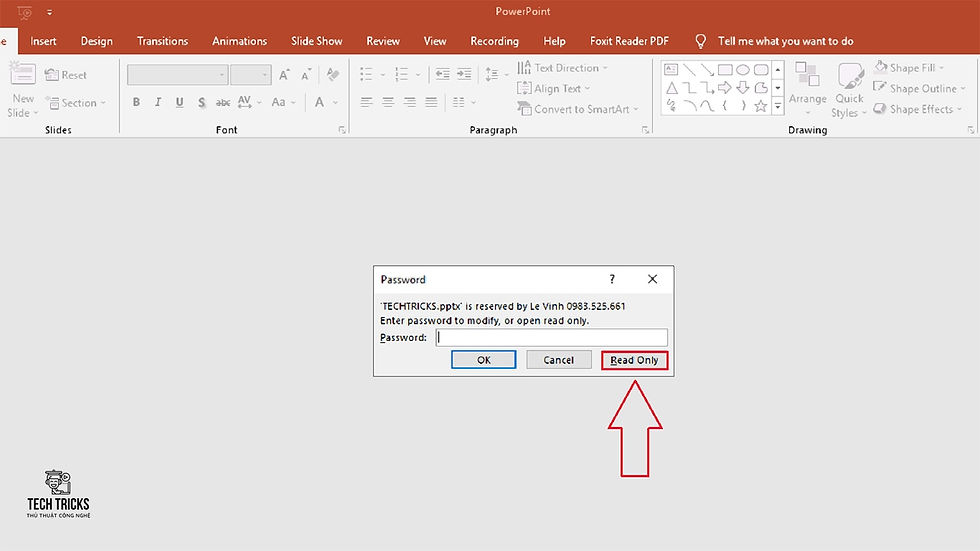Select the 5-Point Star shape
This screenshot has height=551, width=980.
click(x=761, y=106)
